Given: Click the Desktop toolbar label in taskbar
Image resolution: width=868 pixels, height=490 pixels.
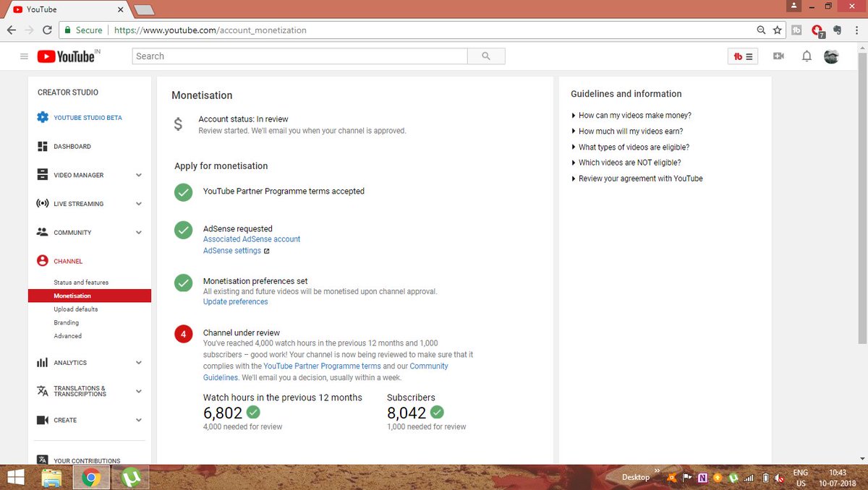Looking at the screenshot, I should pos(636,478).
